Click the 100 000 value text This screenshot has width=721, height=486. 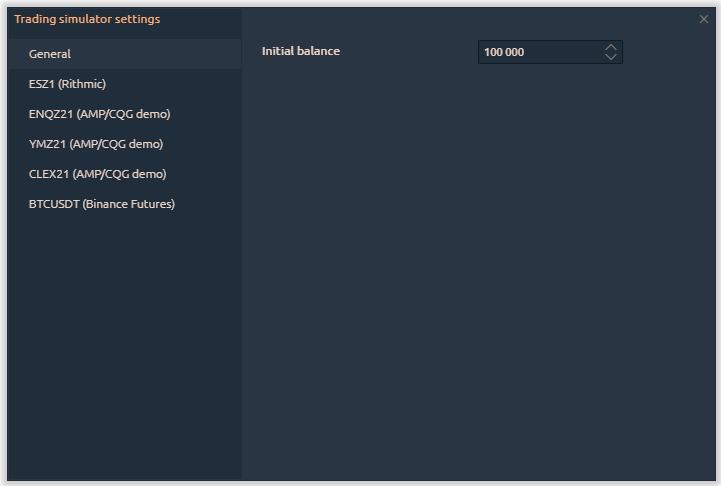[504, 52]
